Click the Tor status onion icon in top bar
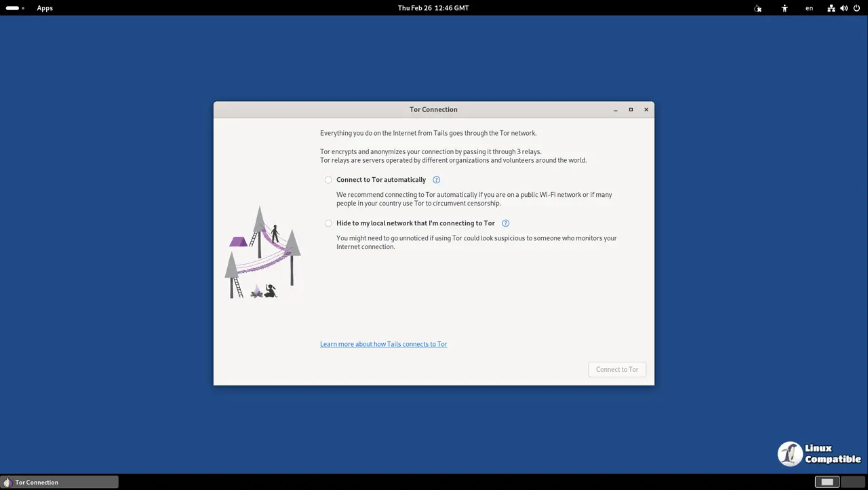The image size is (868, 490). point(757,8)
